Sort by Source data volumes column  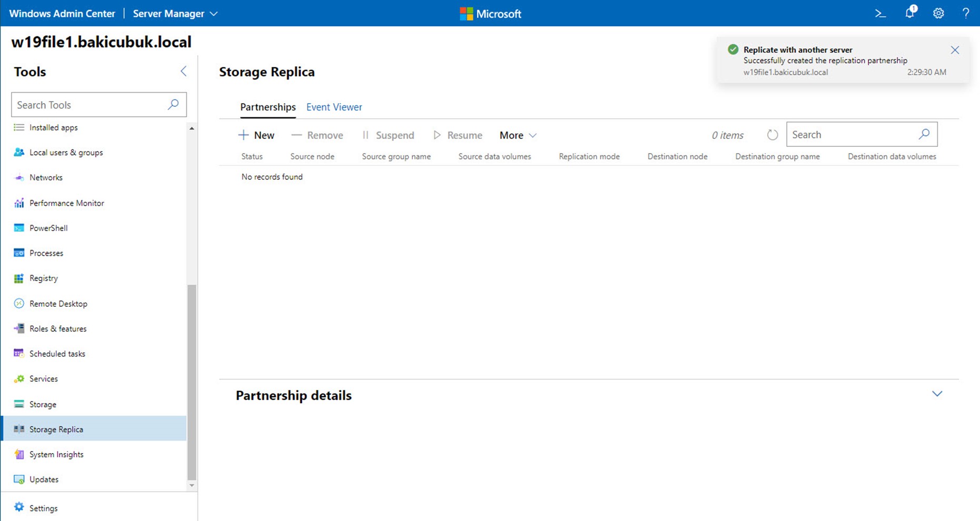494,156
